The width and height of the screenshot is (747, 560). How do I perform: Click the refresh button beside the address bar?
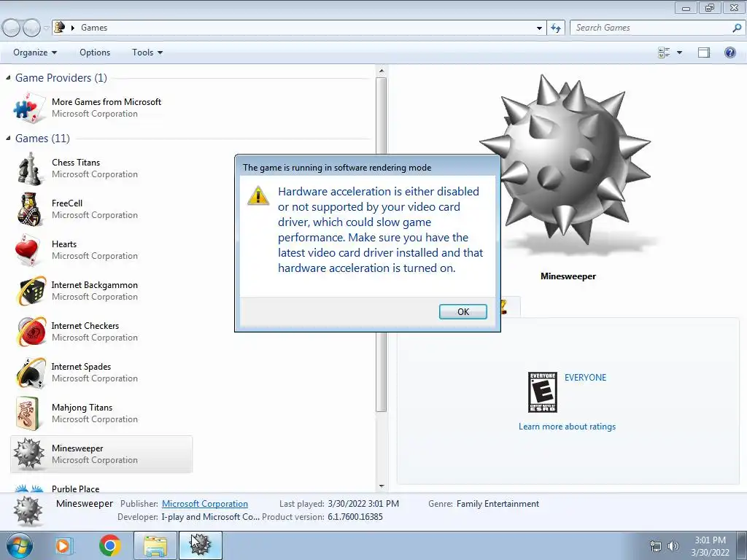[x=555, y=28]
